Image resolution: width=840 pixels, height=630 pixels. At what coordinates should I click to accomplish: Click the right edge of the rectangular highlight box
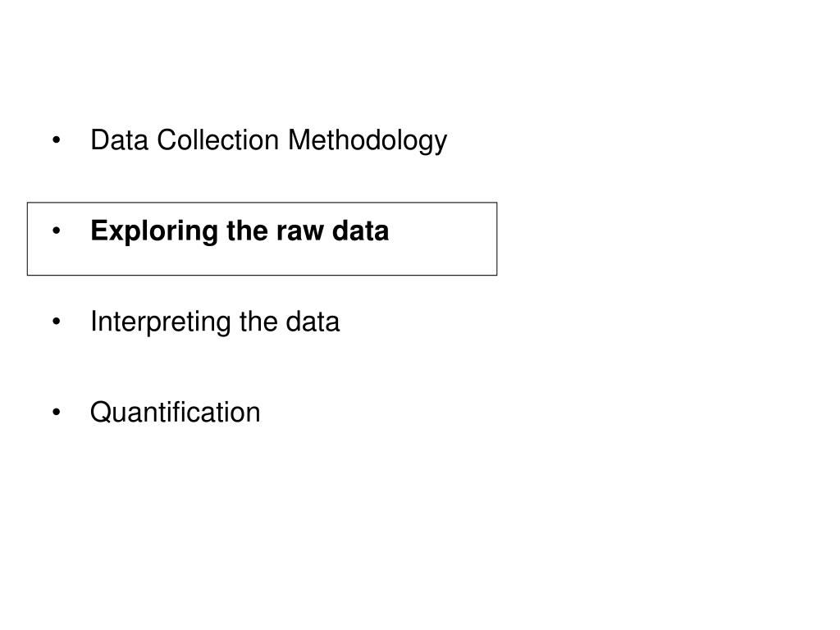497,238
